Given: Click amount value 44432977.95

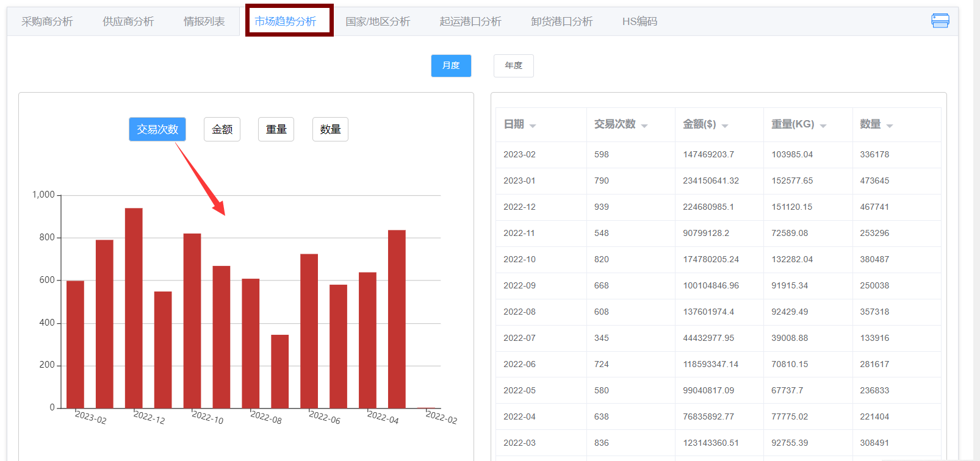Looking at the screenshot, I should tap(708, 338).
